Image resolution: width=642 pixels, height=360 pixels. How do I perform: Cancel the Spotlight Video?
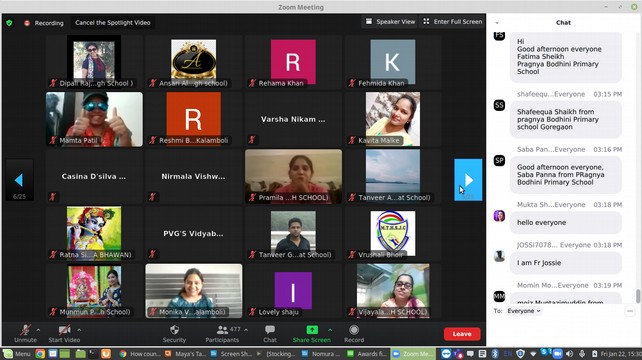click(113, 23)
